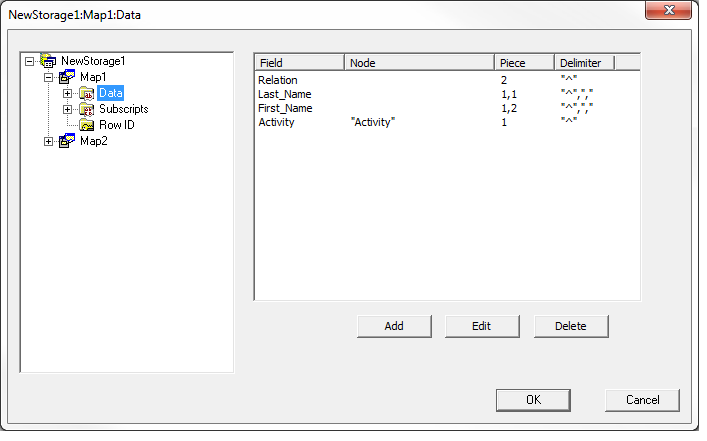The width and height of the screenshot is (707, 441).
Task: Select the Row ID tree label
Action: point(116,125)
